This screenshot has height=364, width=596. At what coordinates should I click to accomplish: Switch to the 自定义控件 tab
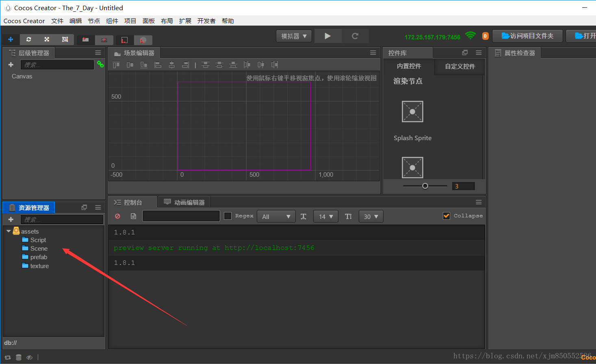[x=460, y=66]
